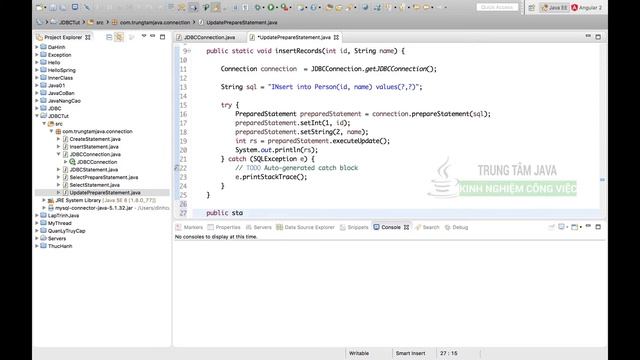Click Collapse All in Project Explorer
The width and height of the screenshot is (640, 360).
(109, 37)
